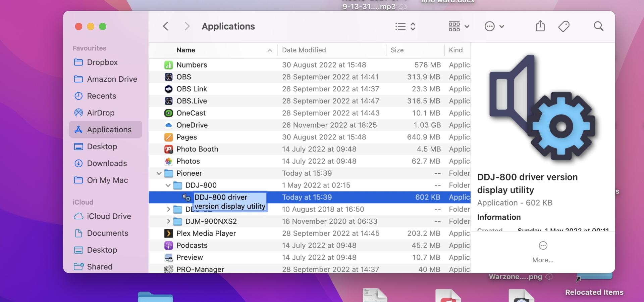
Task: Click the mp3 file label on the desktop
Action: tap(369, 6)
